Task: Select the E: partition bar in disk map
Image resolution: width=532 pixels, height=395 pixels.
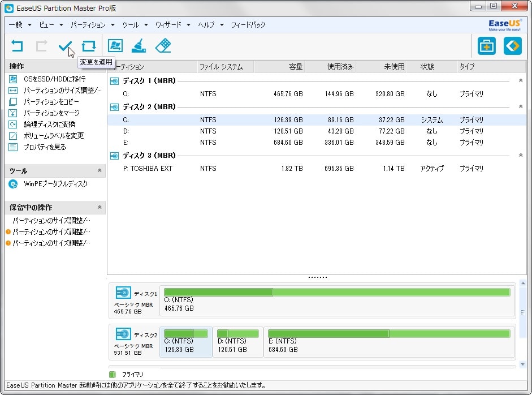Action: coord(389,342)
